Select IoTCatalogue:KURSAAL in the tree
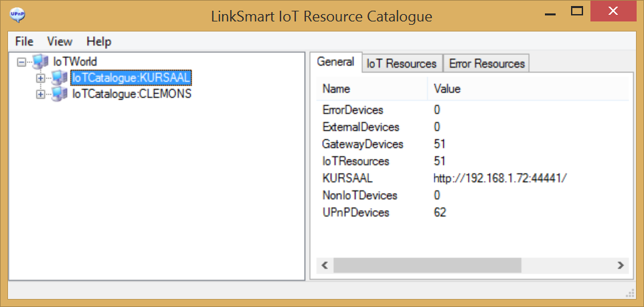 131,78
